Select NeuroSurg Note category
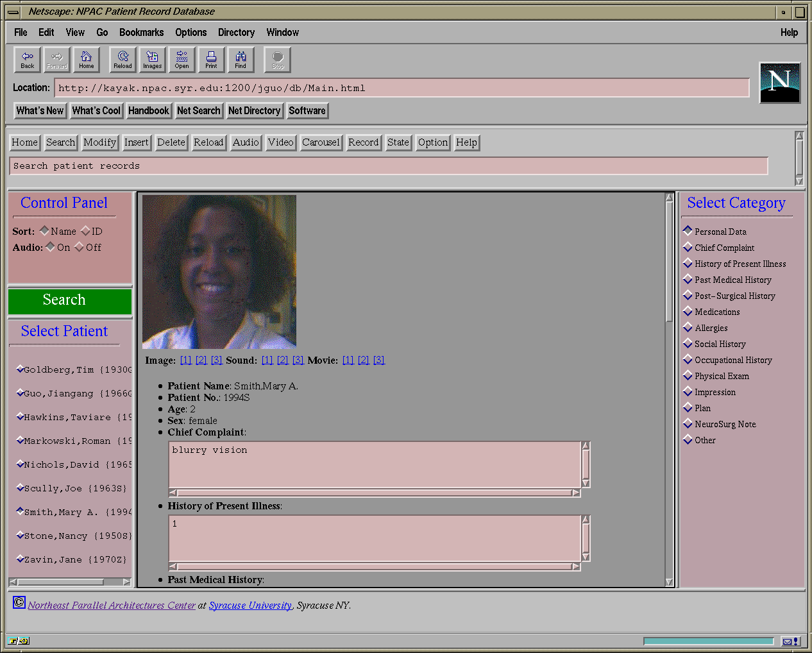Viewport: 812px width, 653px height. [x=688, y=423]
